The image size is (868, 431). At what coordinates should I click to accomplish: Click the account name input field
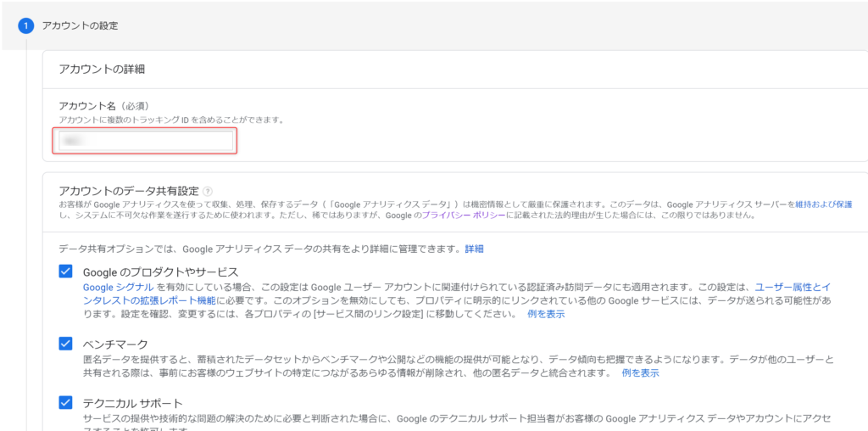pos(145,141)
